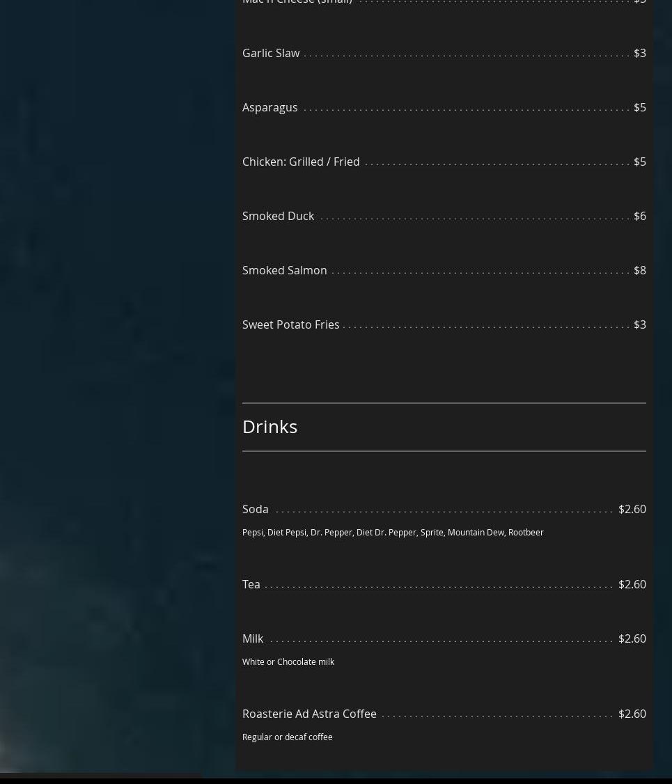Click the soda flavors description text
Image resolution: width=672 pixels, height=784 pixels.
coord(393,532)
